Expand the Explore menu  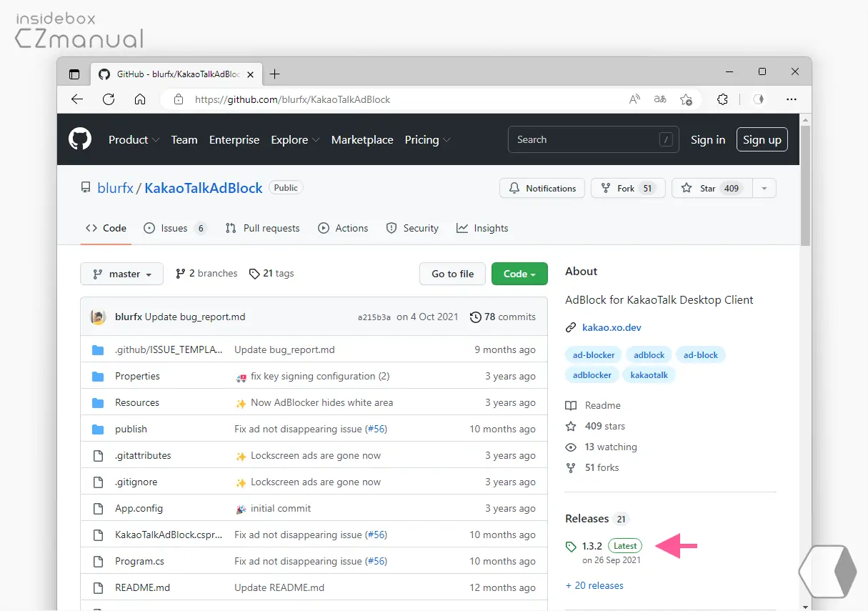pyautogui.click(x=295, y=140)
